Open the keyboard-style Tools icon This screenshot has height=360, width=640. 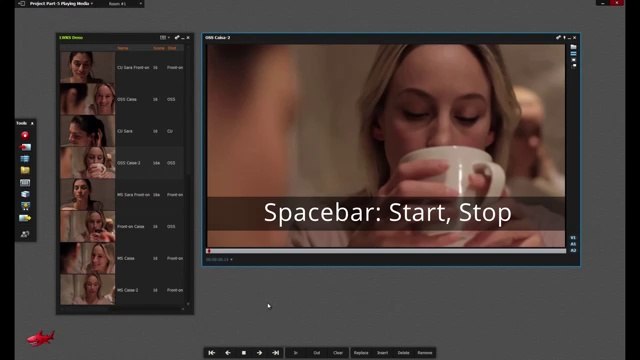25,182
